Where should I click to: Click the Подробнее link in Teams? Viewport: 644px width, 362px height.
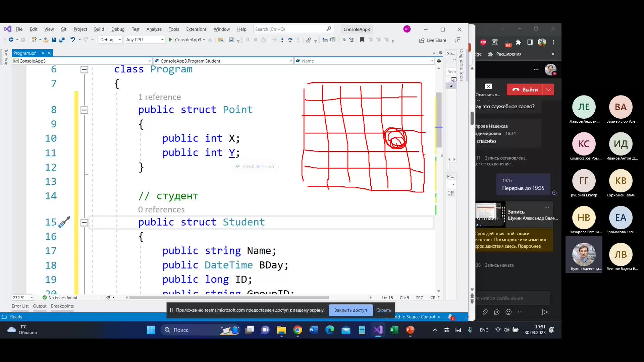pyautogui.click(x=529, y=246)
